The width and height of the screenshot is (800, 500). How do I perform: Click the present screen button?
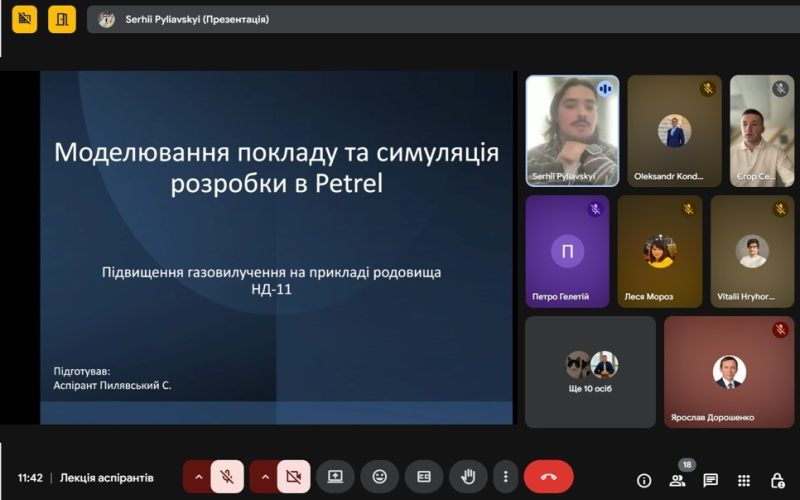pyautogui.click(x=335, y=477)
